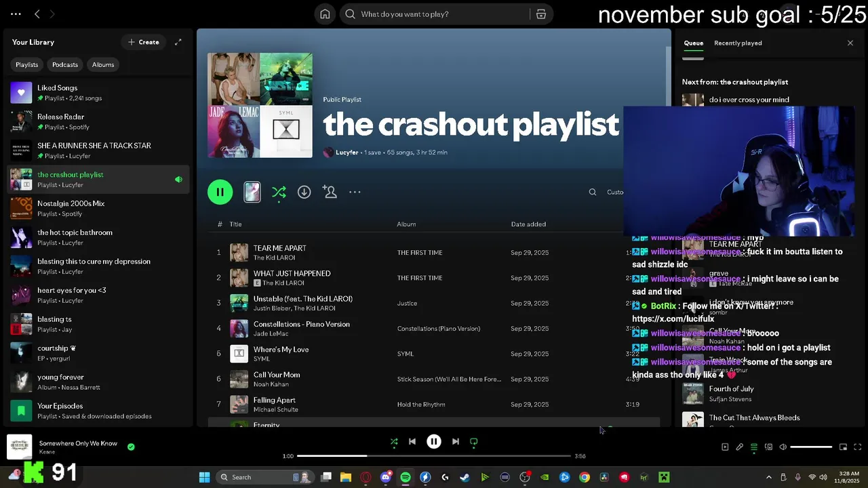Pause playlist with big green button
The width and height of the screenshot is (868, 488).
point(220,192)
